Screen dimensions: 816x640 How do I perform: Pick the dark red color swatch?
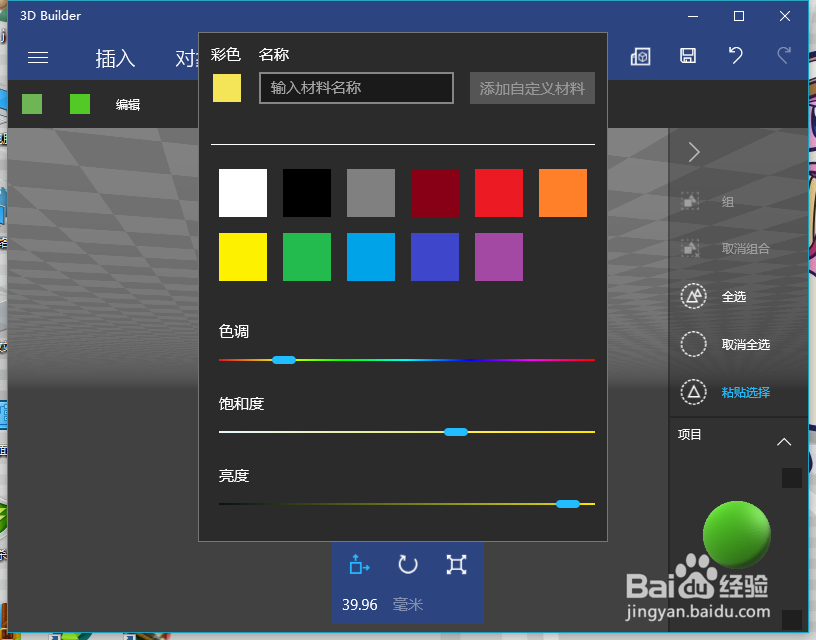pos(435,193)
